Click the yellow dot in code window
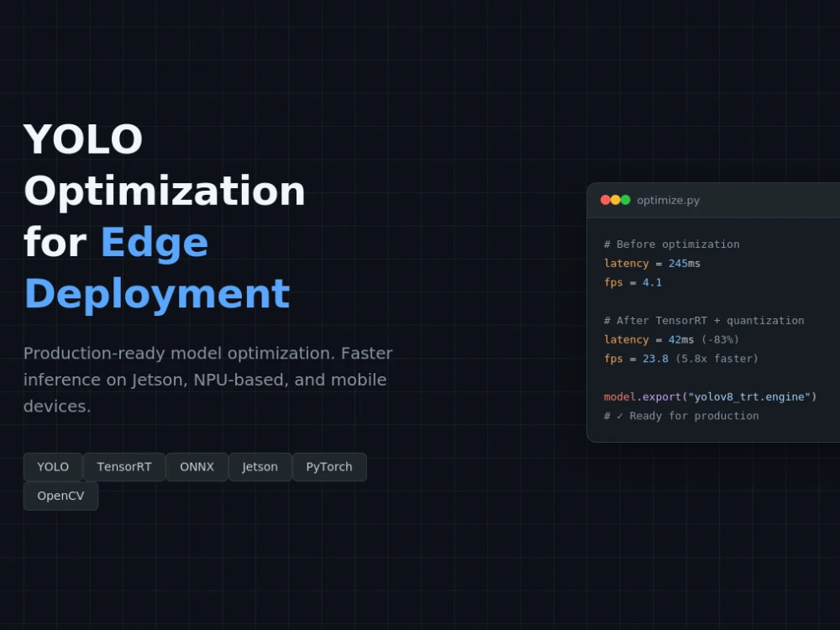The image size is (840, 630). coord(616,200)
